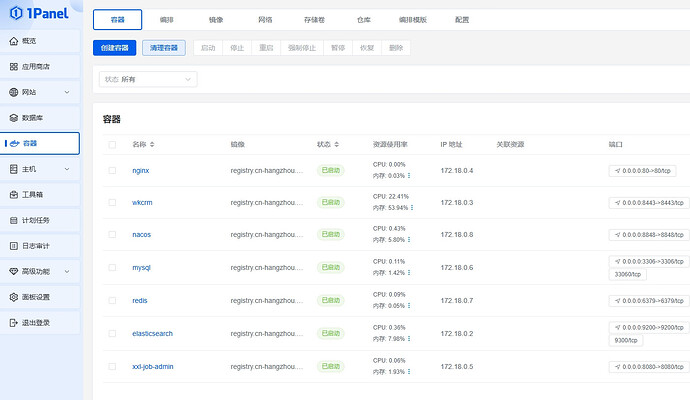
Task: Click the 计划任务 scheduled tasks icon
Action: (x=14, y=220)
